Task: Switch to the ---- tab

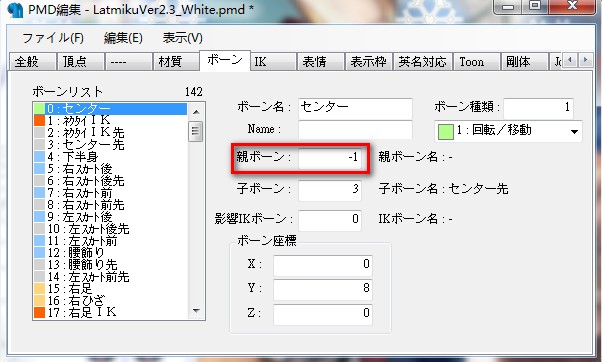Action: (x=128, y=61)
